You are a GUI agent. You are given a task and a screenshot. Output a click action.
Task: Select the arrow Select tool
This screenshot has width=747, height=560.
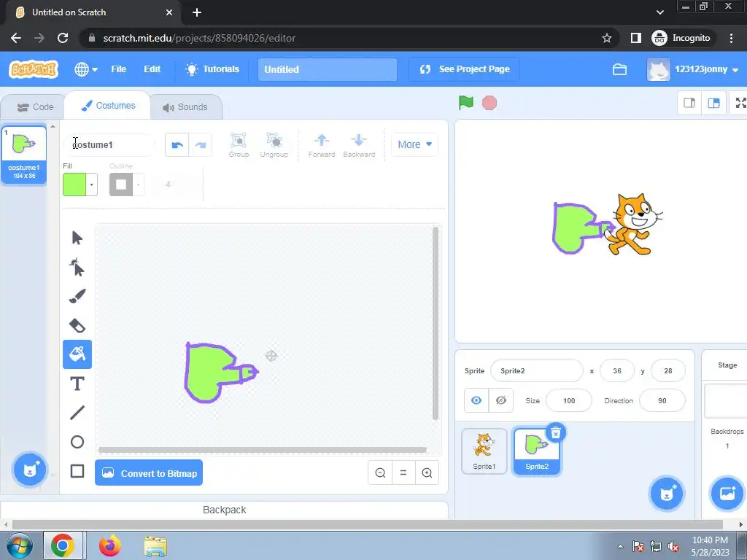[77, 237]
